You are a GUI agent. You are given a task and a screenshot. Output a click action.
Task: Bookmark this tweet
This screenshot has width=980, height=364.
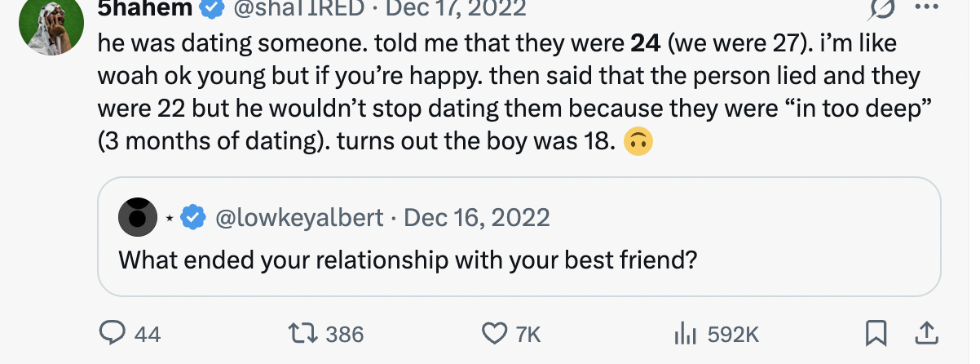(876, 333)
